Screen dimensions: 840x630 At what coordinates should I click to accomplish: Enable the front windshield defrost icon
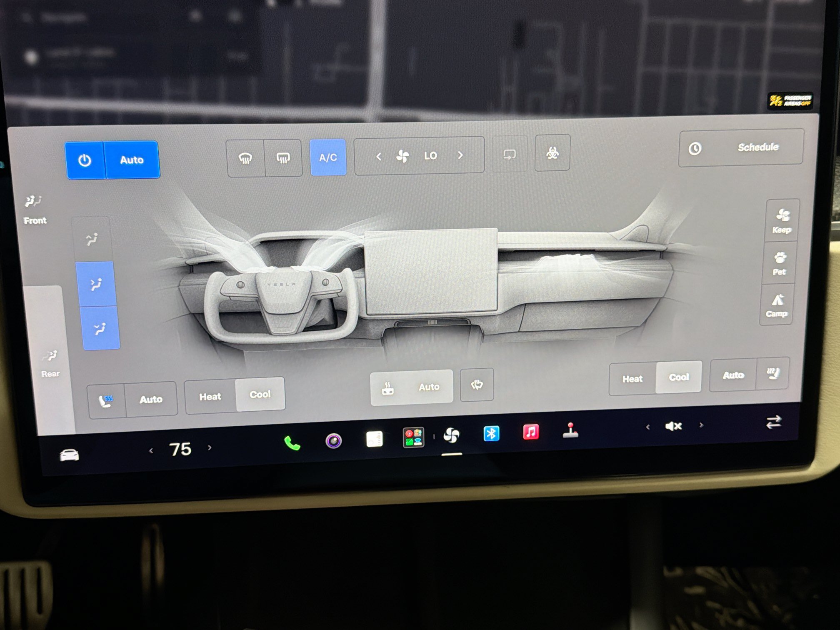245,158
